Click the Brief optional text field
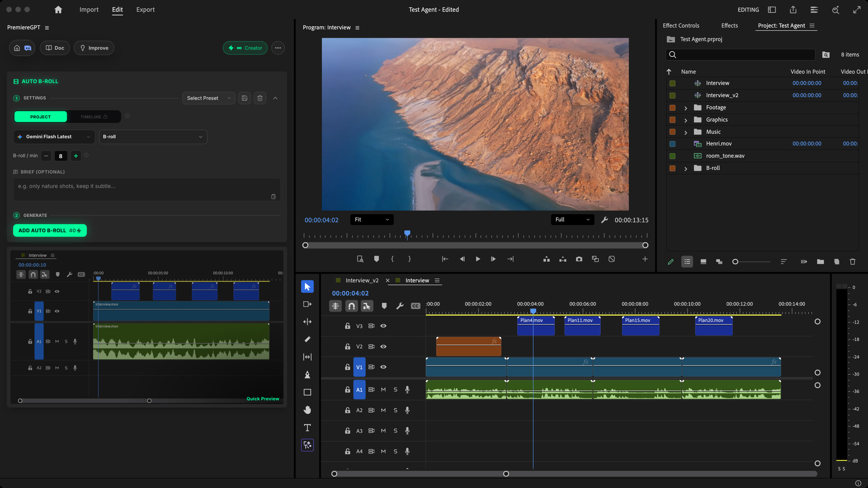Screen dimensions: 868x488 click(x=146, y=189)
